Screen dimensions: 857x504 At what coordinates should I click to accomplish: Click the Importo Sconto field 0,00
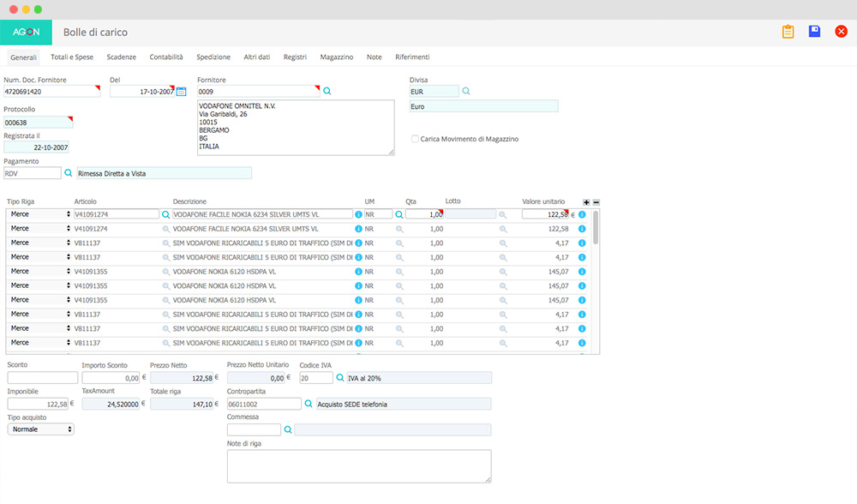[111, 378]
